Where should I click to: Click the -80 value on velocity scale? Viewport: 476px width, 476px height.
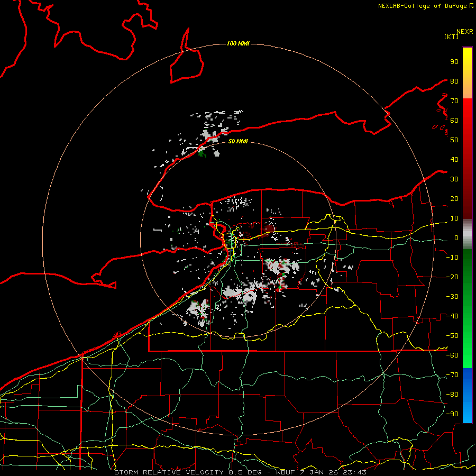(x=452, y=395)
